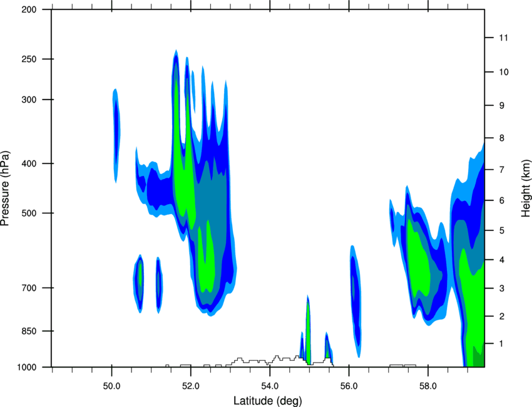The width and height of the screenshot is (532, 407).
Task: Click the 5 km height tick label
Action: coord(502,230)
